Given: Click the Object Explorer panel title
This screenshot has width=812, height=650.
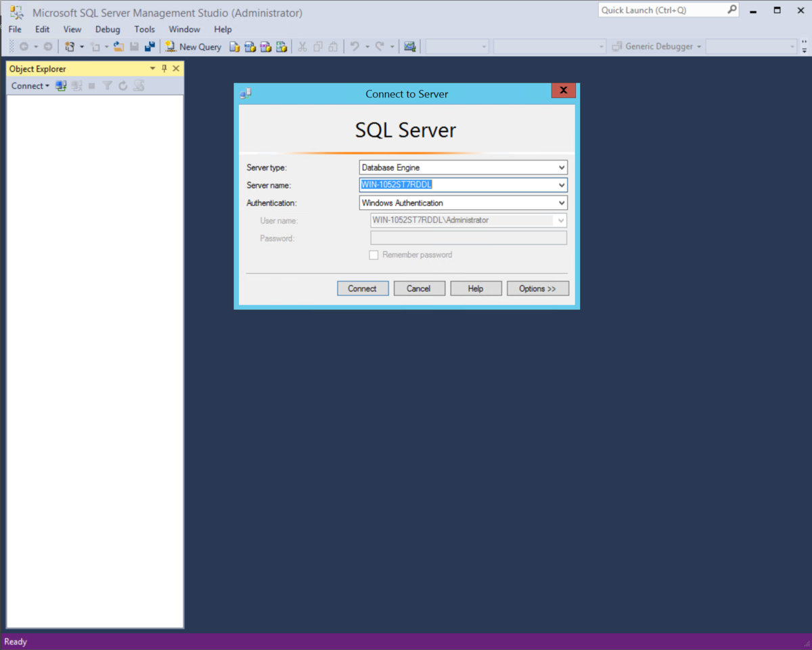Looking at the screenshot, I should click(x=38, y=68).
